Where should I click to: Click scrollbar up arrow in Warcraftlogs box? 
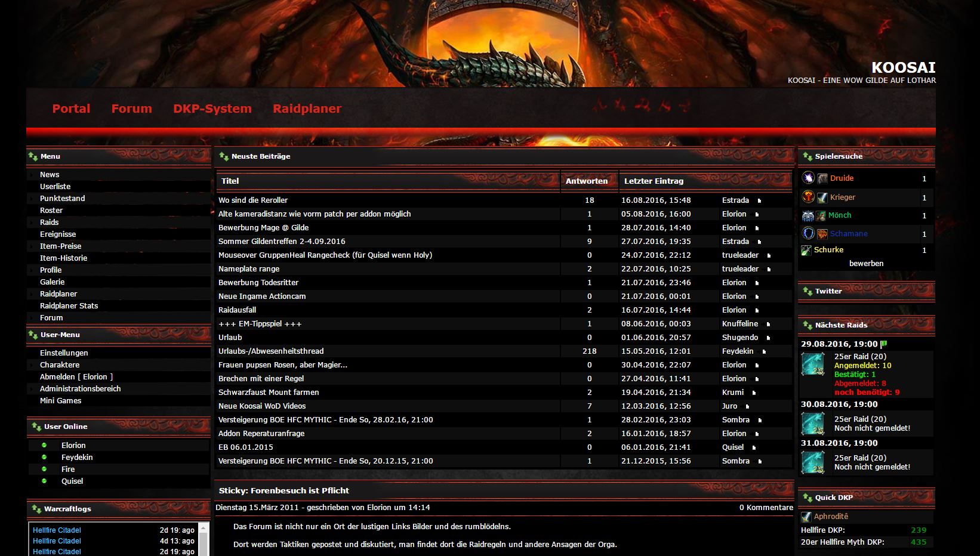[203, 528]
